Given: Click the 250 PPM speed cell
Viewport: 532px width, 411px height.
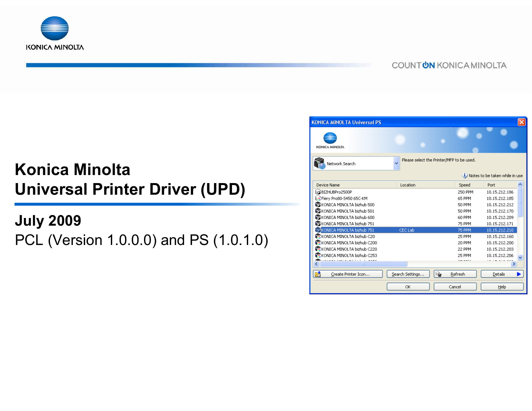Looking at the screenshot, I should pos(466,192).
